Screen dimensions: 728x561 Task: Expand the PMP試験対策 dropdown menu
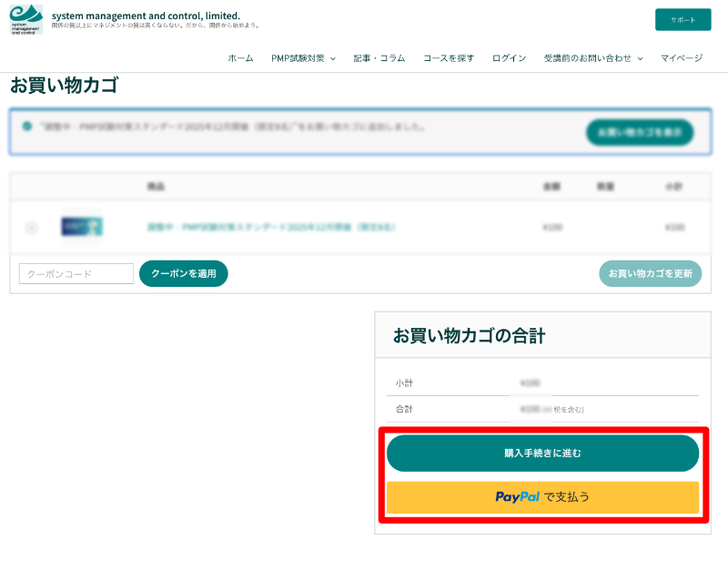303,58
